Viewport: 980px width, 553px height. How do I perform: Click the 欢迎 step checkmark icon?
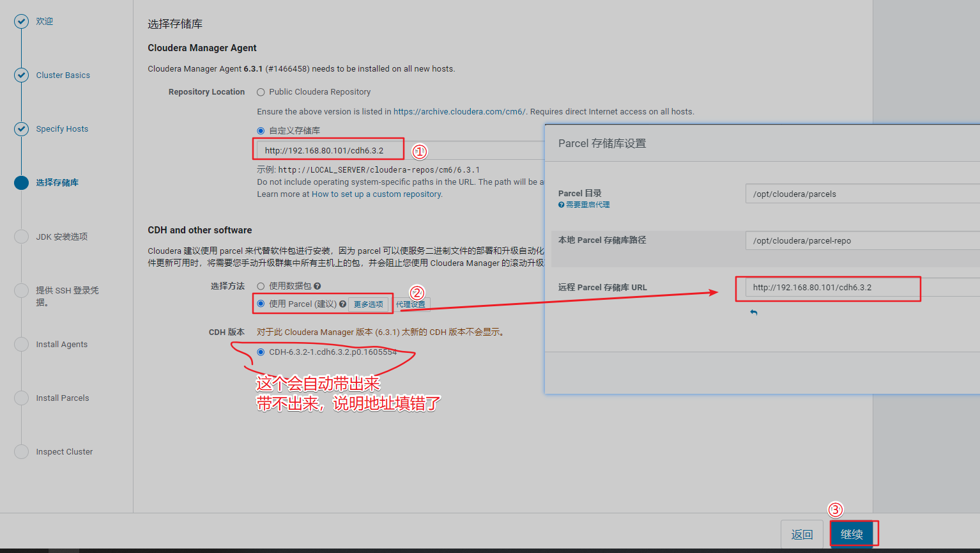click(22, 22)
